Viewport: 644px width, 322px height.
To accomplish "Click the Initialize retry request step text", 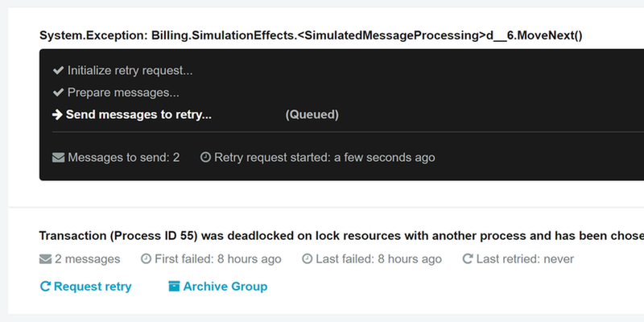I will [x=130, y=71].
